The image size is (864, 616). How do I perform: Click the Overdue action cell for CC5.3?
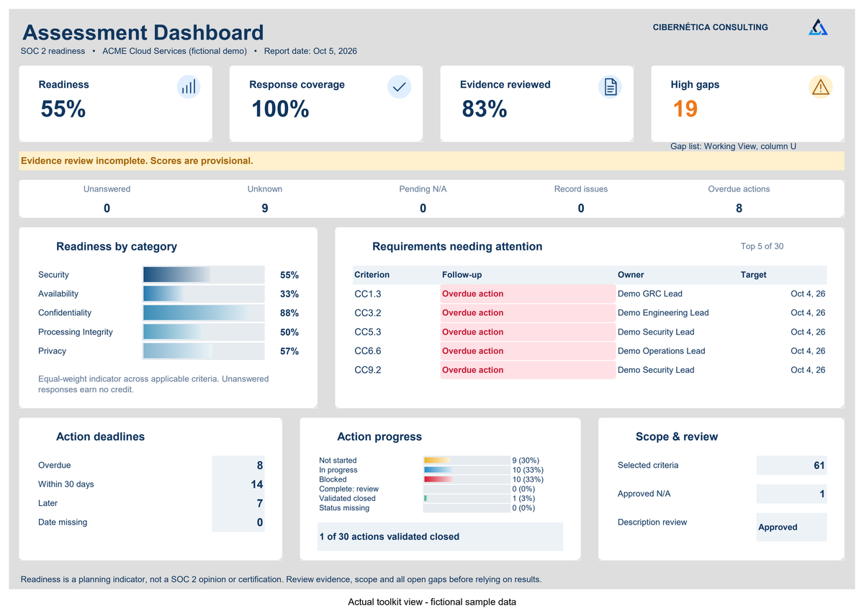click(528, 332)
